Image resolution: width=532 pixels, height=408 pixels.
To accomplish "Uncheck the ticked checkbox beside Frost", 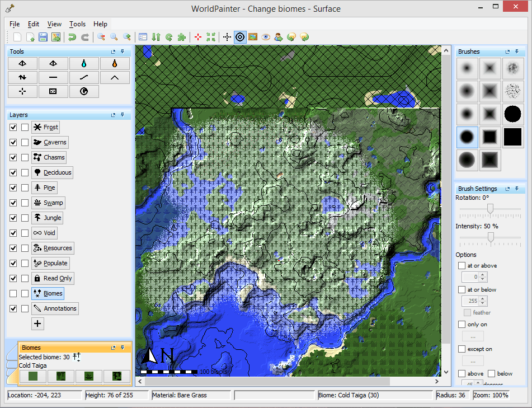I will click(x=13, y=127).
